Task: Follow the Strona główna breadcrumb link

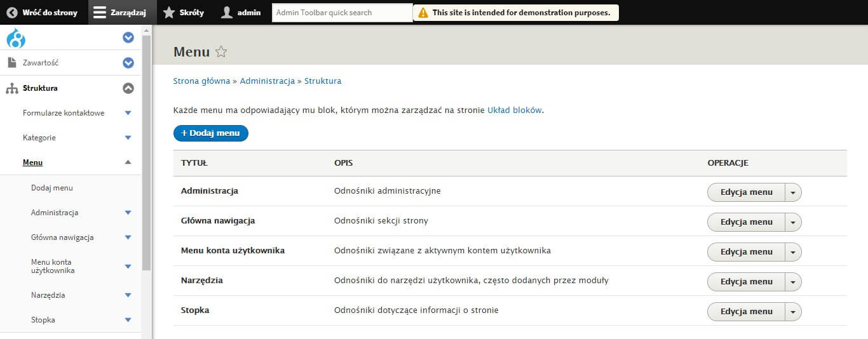Action: [x=201, y=81]
